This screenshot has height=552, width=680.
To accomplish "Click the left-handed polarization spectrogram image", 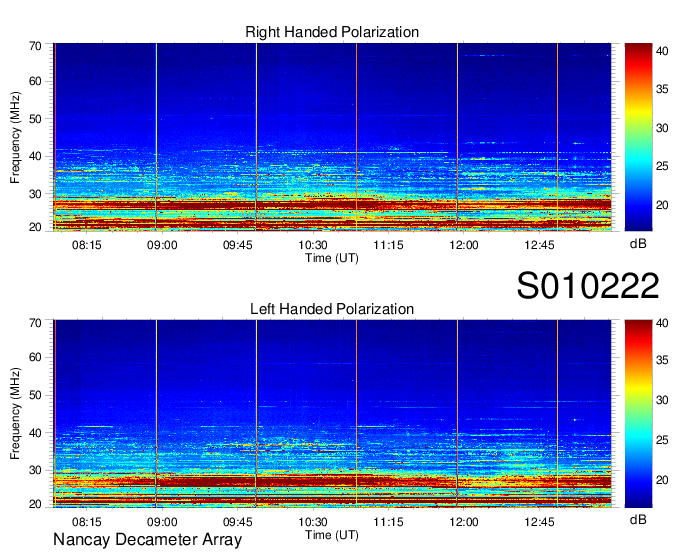I will 332,414.
